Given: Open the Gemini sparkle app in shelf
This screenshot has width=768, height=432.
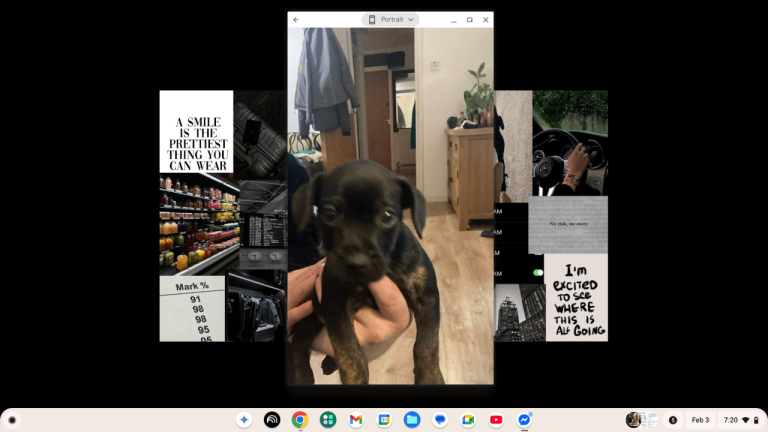Looking at the screenshot, I should (244, 420).
